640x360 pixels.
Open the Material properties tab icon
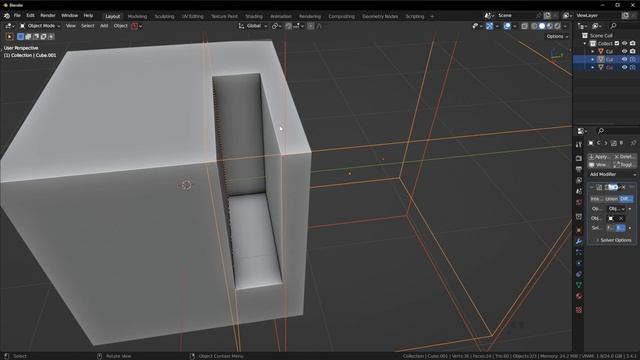tap(579, 296)
